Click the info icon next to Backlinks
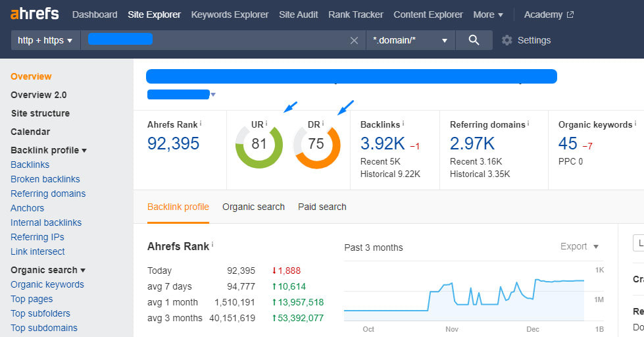Image resolution: width=644 pixels, height=337 pixels. click(x=403, y=124)
